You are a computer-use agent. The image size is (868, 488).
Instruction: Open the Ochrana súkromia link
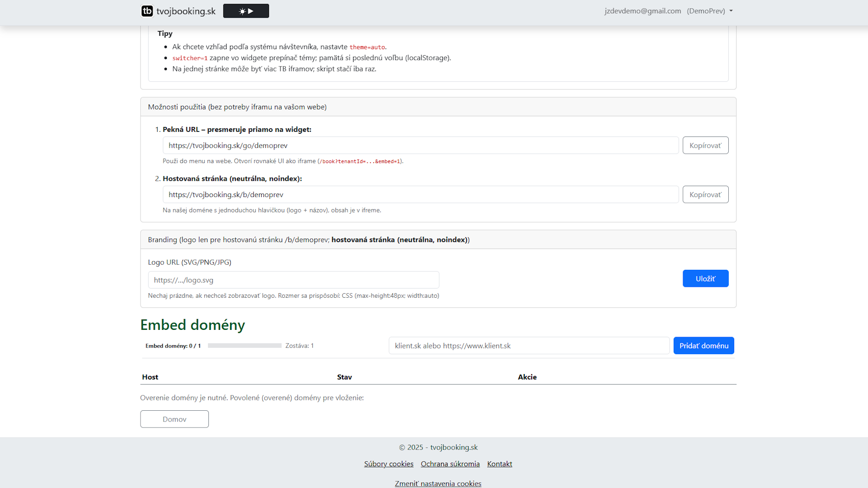click(450, 464)
